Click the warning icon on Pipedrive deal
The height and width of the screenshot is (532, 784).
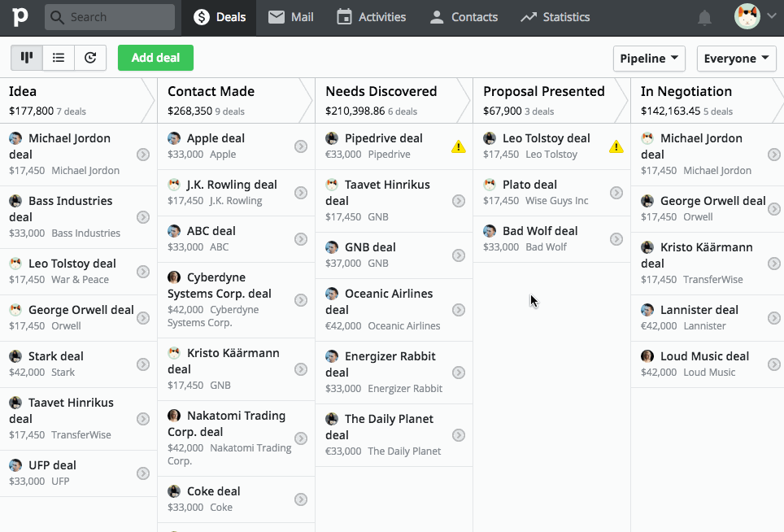[x=459, y=147]
